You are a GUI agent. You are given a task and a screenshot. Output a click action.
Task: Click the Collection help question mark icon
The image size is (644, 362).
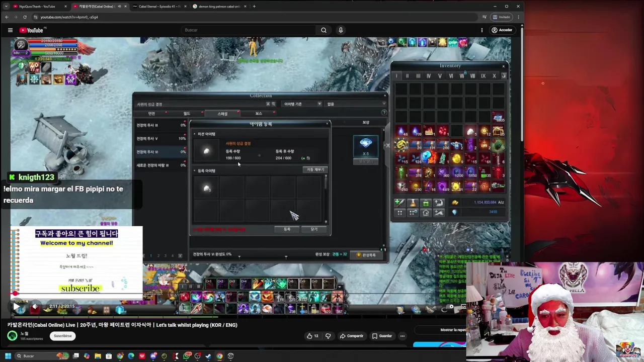(x=384, y=113)
